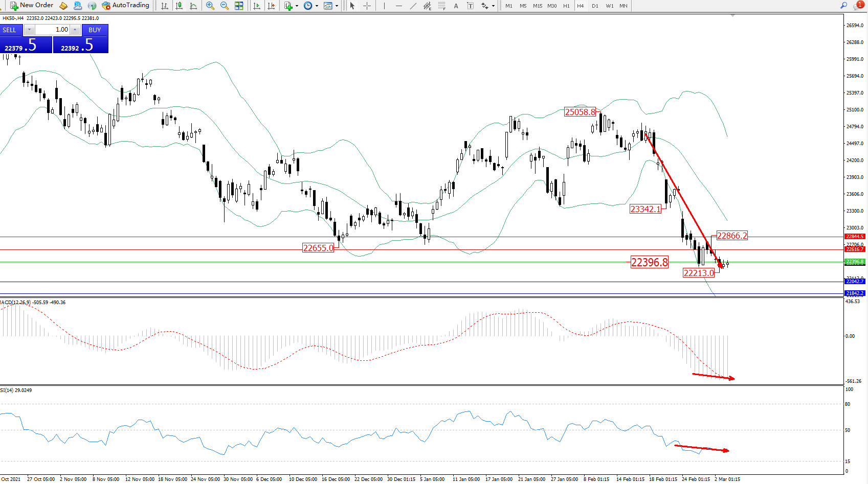
Task: Open the chart search magnifier
Action: (843, 5)
